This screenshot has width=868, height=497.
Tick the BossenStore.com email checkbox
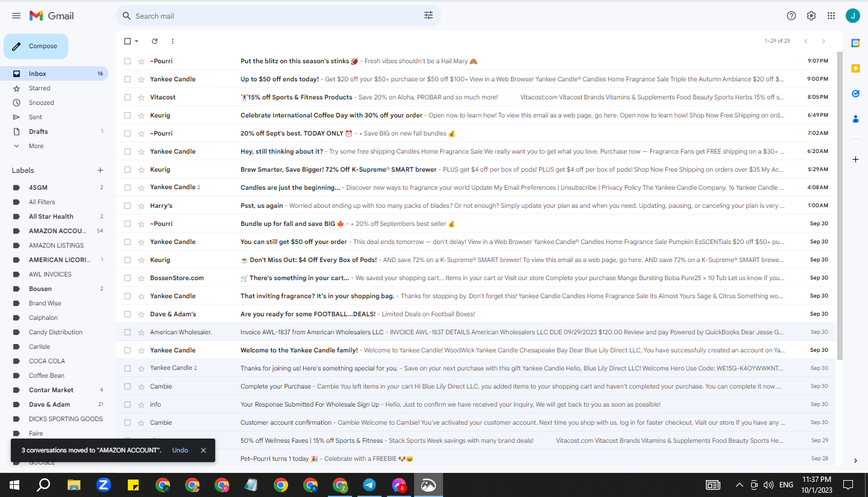click(x=127, y=278)
